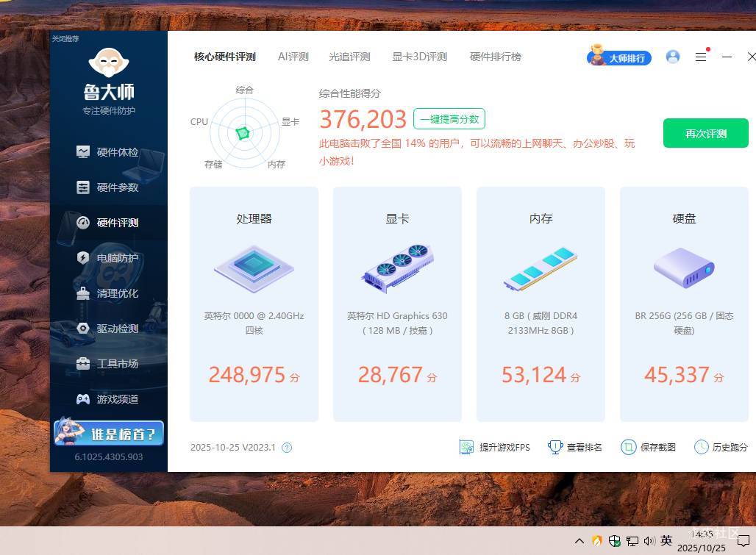Open the version help question mark
This screenshot has width=756, height=555.
(287, 447)
